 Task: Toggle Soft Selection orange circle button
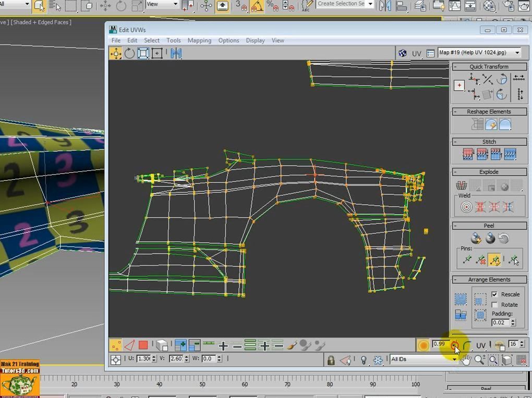pos(423,345)
